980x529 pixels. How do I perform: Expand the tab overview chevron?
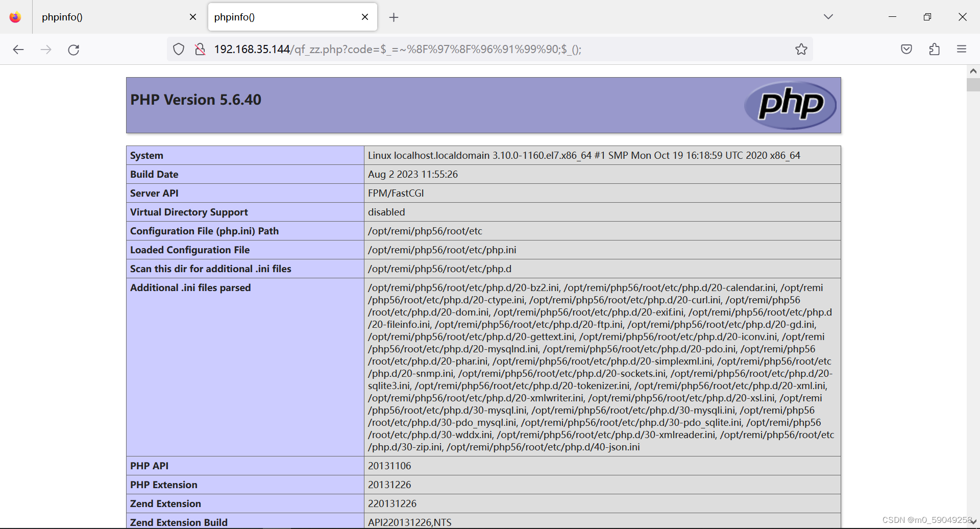828,16
